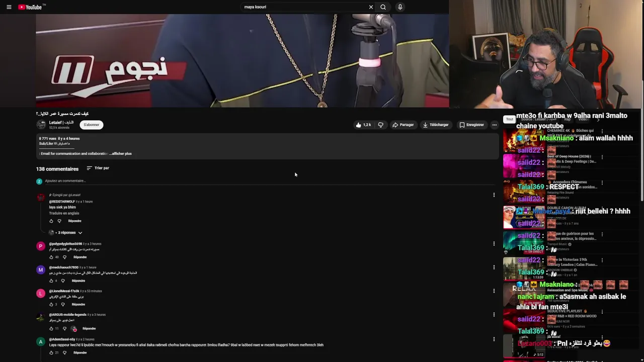Open the CHEMINEE 4K fireplace thumbnail
The height and width of the screenshot is (362, 644).
(x=524, y=140)
